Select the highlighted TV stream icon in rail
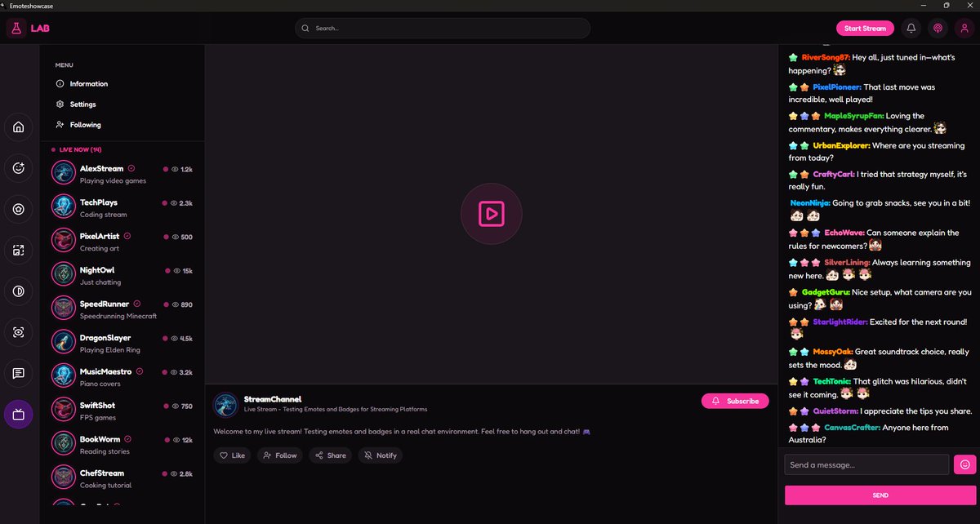This screenshot has height=524, width=980. (19, 415)
